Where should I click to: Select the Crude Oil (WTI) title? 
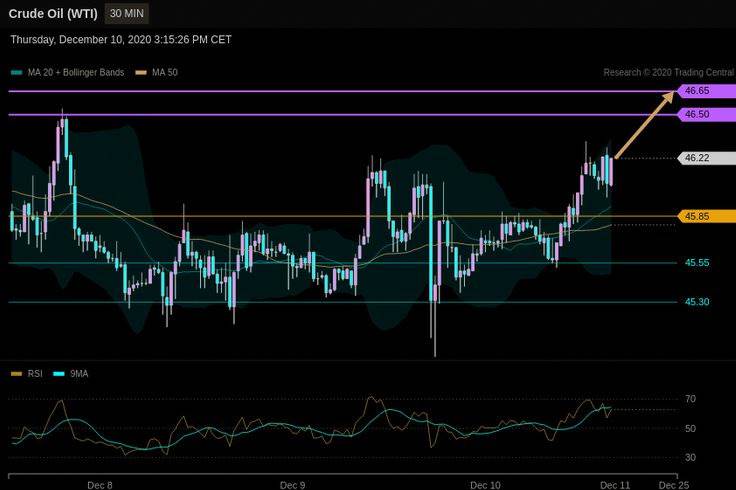click(x=53, y=14)
